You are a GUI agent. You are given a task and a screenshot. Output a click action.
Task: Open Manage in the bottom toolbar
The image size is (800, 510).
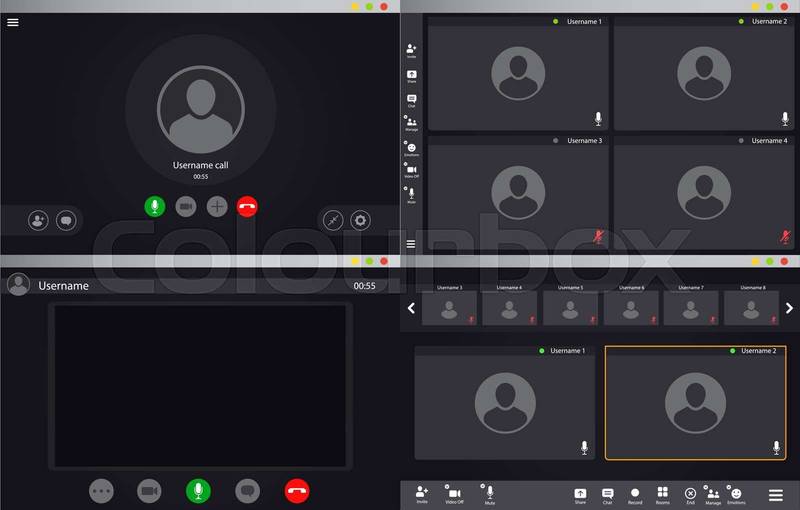click(713, 493)
